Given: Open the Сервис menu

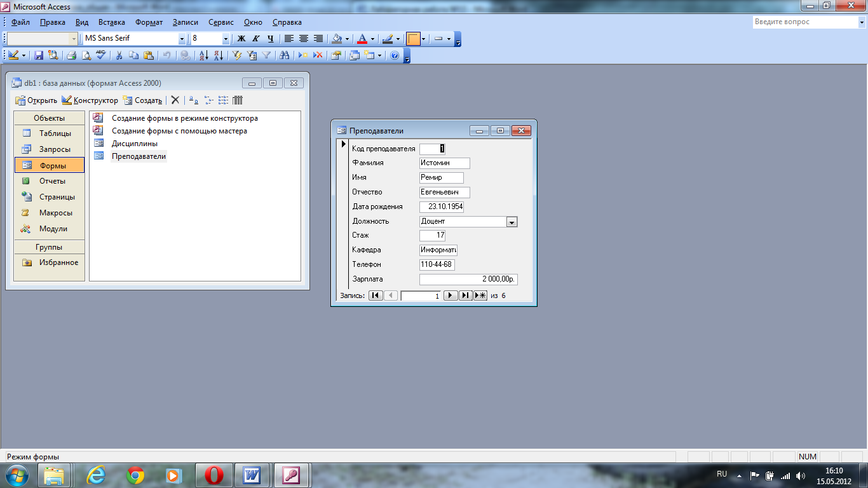Looking at the screenshot, I should 221,22.
